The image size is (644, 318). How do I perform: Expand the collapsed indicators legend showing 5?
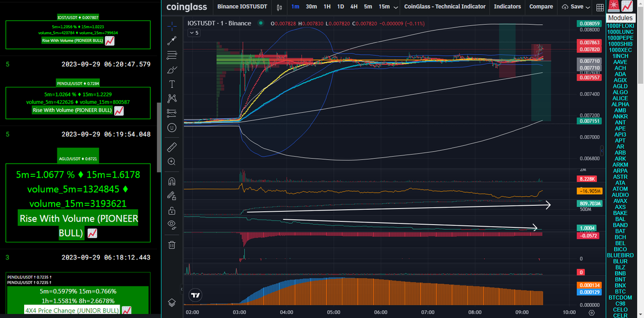point(194,33)
